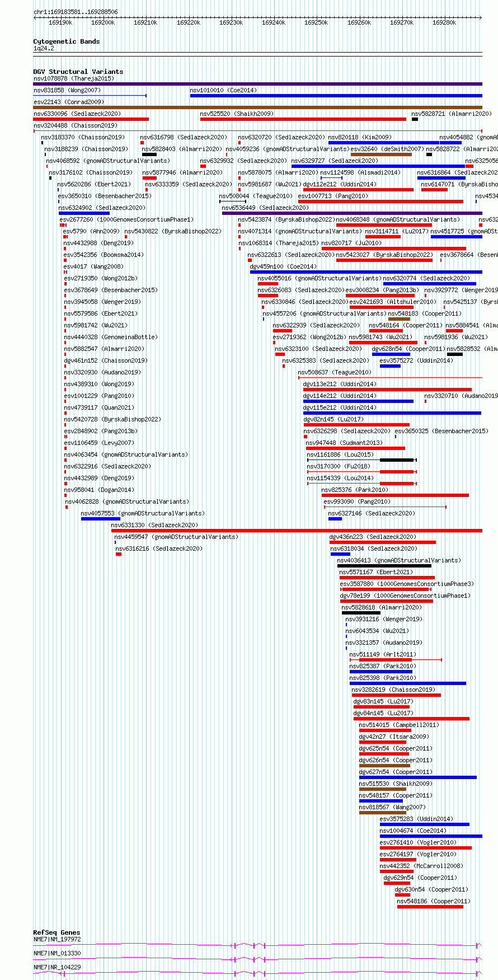The width and height of the screenshot is (498, 980).
Task: Click the 169260k ruler coordinate label
Action: pos(359,22)
